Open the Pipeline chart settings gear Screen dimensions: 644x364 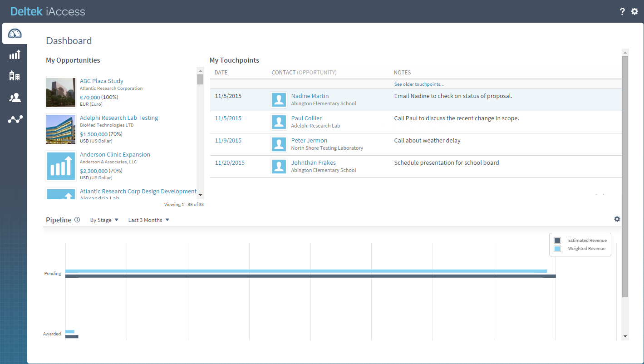(617, 219)
